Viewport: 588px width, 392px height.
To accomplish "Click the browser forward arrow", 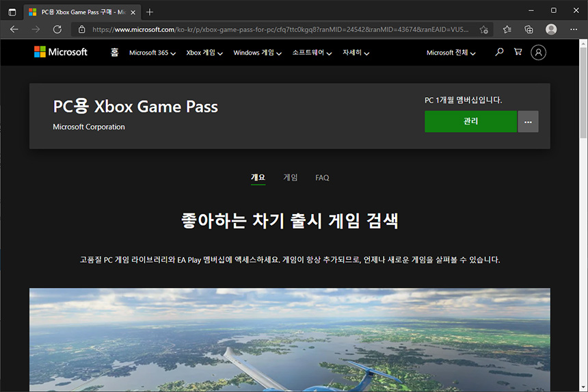I will point(36,29).
